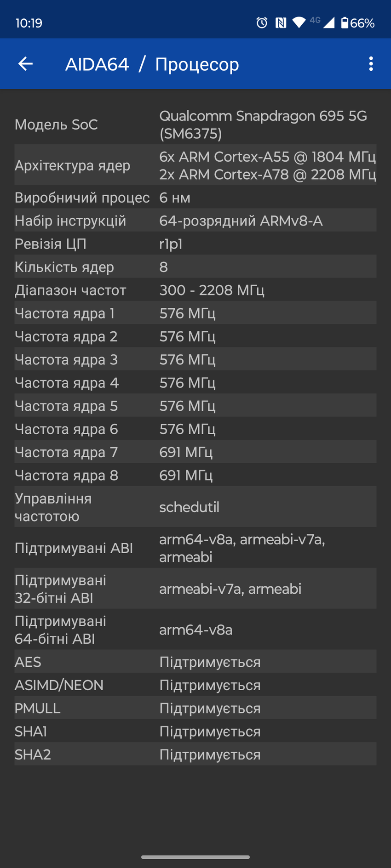Select the Набір інструкцій row
Viewport: 391px width, 868px height.
(195, 220)
